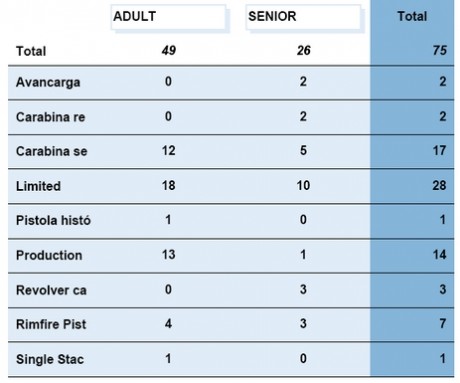The image size is (460, 383).
Task: Click the Total row label at top
Action: 31,51
